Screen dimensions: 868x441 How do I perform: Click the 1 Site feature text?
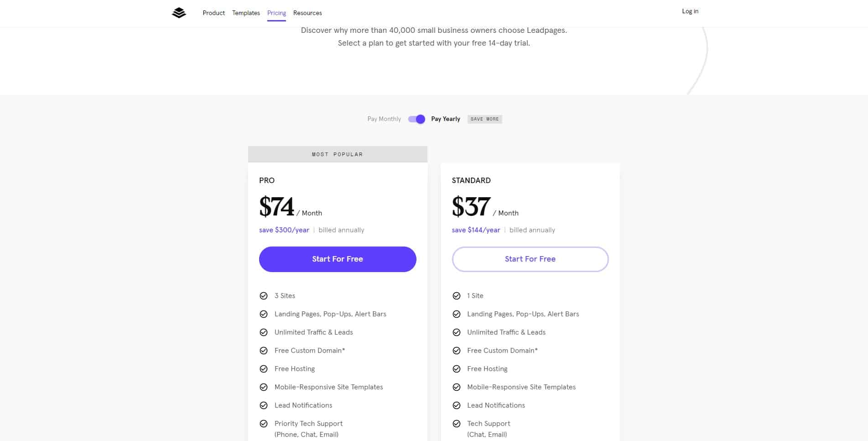(475, 296)
